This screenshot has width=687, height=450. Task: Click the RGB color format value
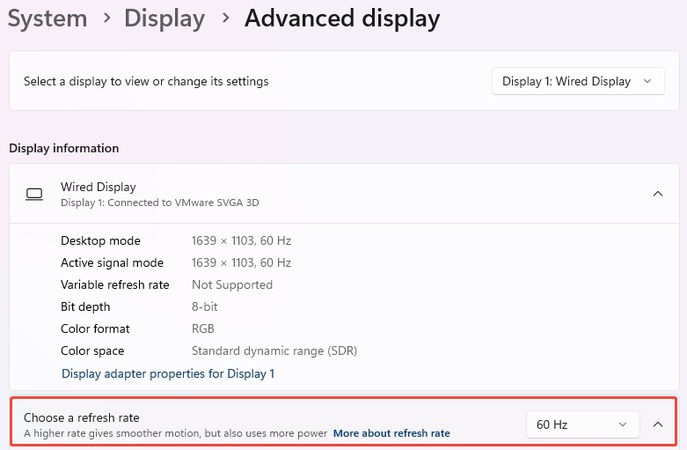(x=203, y=329)
